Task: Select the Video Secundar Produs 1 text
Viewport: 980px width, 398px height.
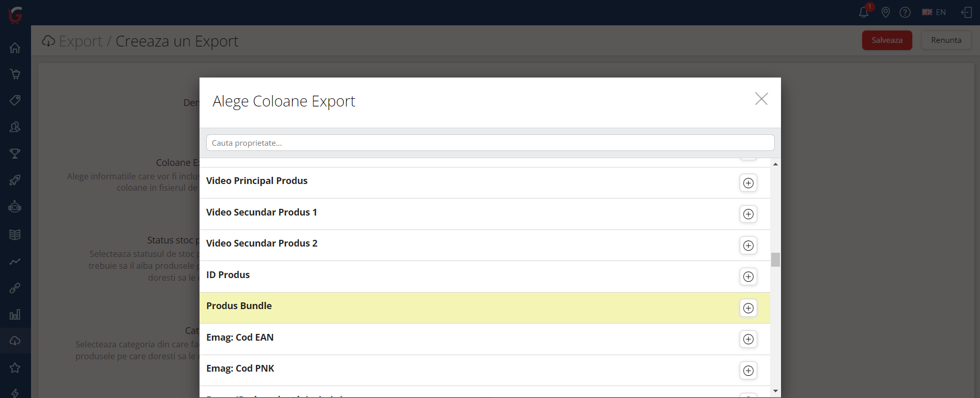Action: coord(262,212)
